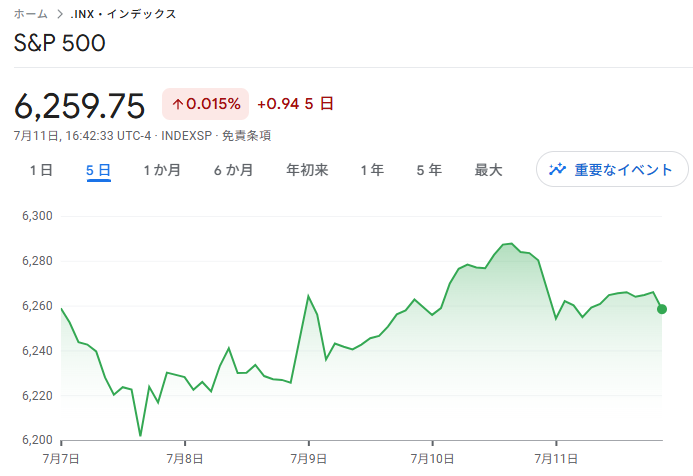Select the 1年 range tab
The image size is (693, 476).
click(x=372, y=170)
